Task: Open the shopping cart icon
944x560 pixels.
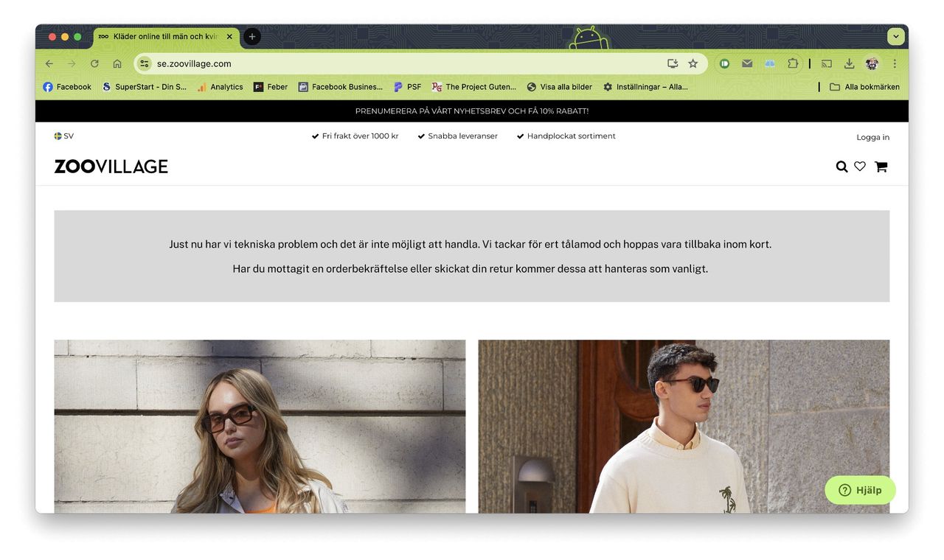Action: [881, 167]
